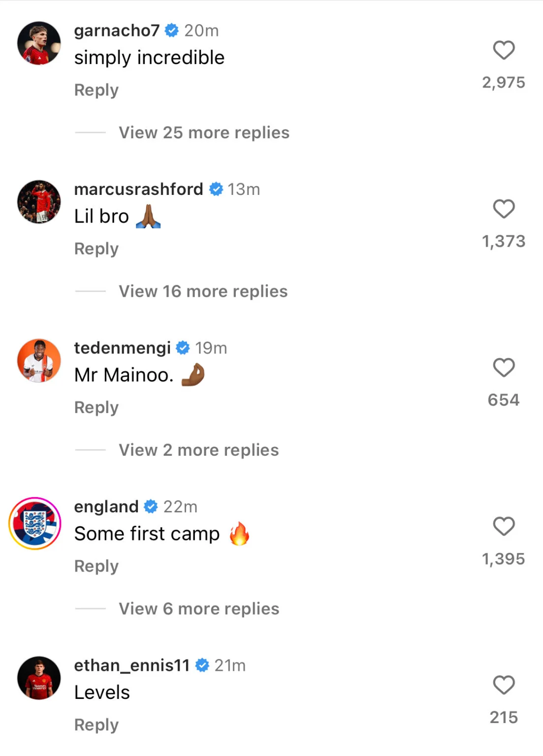Open garnacho7's profile picture
This screenshot has height=756, width=543.
pyautogui.click(x=39, y=43)
